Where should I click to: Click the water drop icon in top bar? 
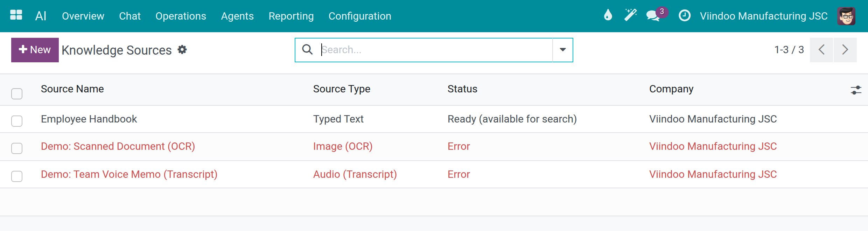click(608, 15)
